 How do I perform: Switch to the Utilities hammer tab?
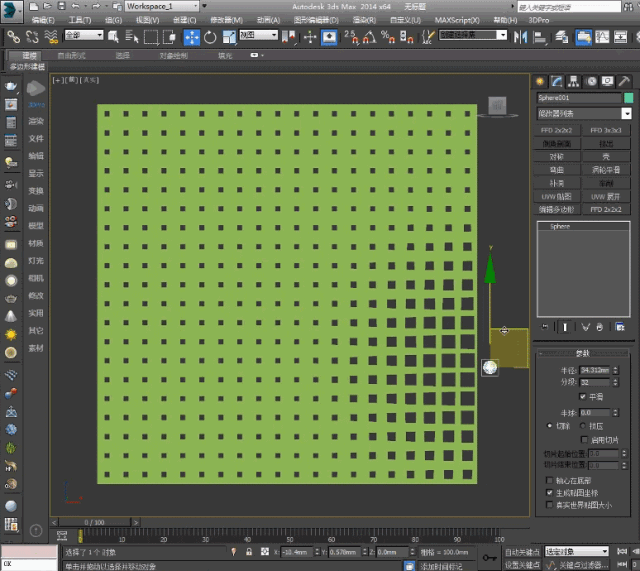pos(624,82)
